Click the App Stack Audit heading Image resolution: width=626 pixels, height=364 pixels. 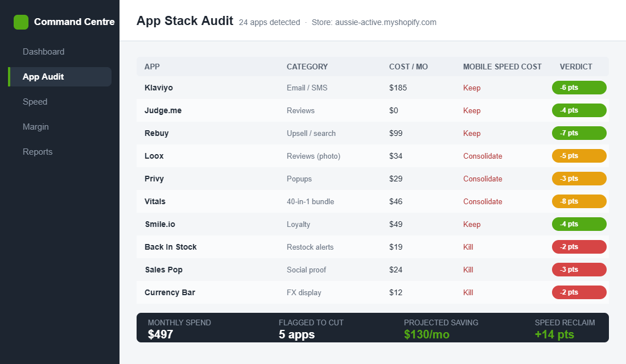coord(185,20)
